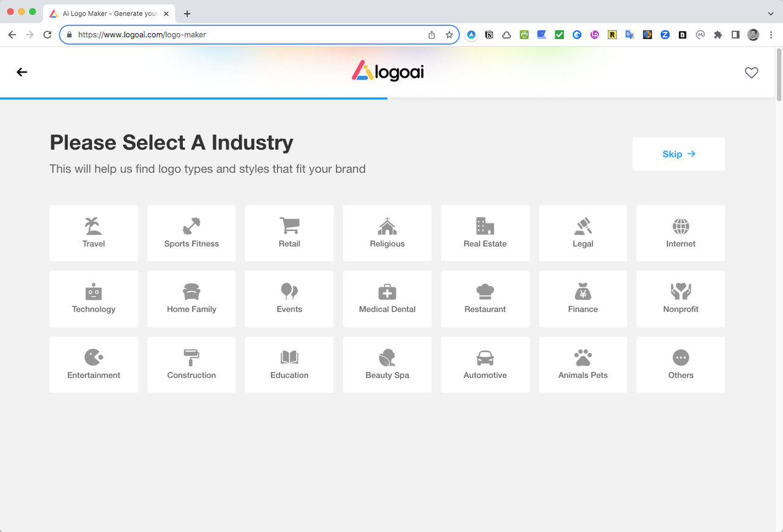The height and width of the screenshot is (532, 783).
Task: Open the browser extensions puzzle menu
Action: point(718,35)
